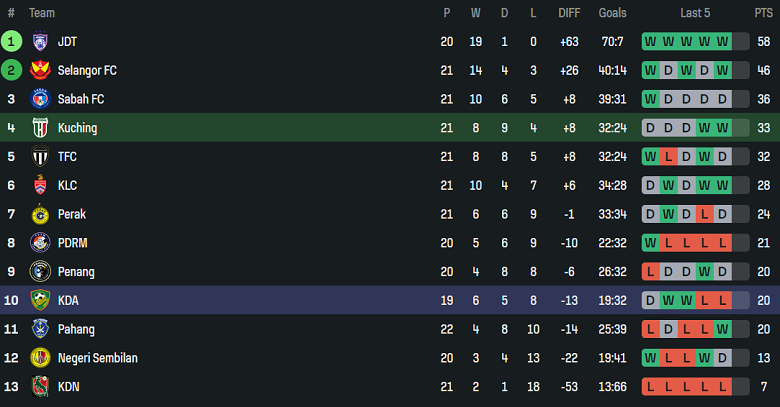The width and height of the screenshot is (780, 407).
Task: Click the Perak team logo
Action: point(40,214)
